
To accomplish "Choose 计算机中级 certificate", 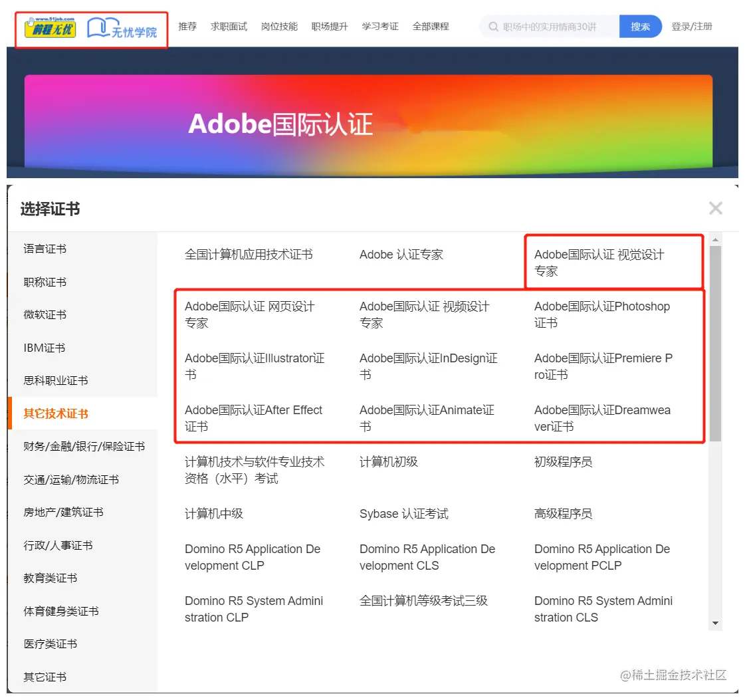I will [214, 514].
